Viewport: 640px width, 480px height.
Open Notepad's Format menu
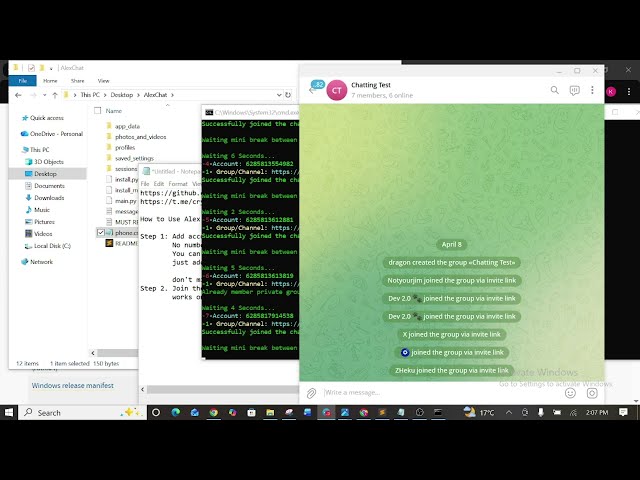(x=178, y=184)
